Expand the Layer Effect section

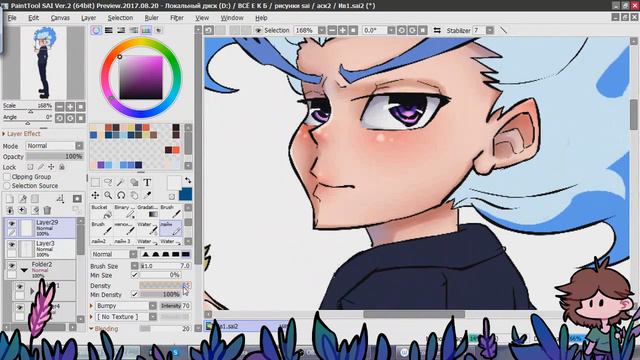[x=4, y=134]
